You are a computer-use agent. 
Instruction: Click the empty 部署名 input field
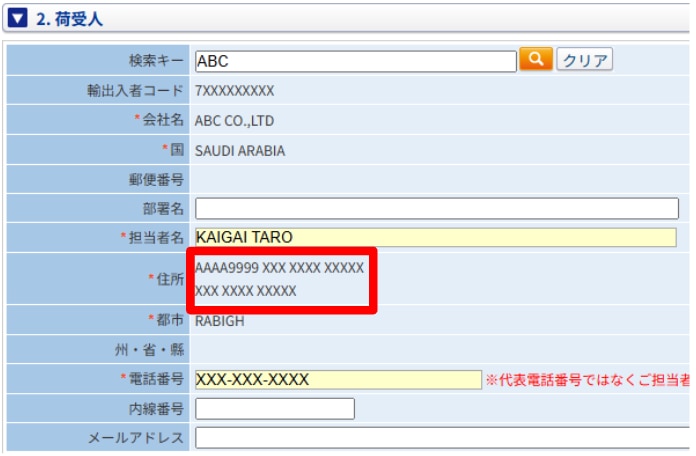436,208
